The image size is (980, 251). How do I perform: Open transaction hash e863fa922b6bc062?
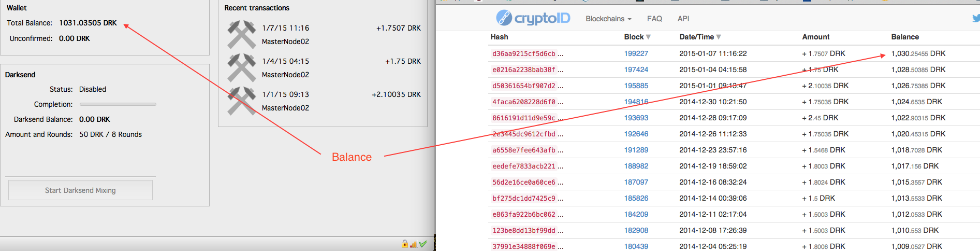(x=524, y=214)
